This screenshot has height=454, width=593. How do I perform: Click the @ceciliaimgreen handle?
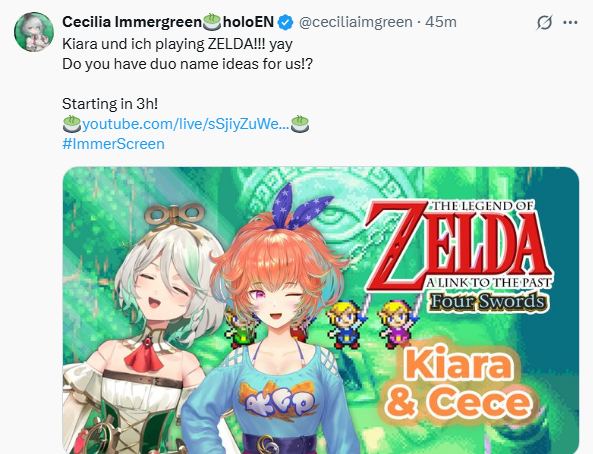pyautogui.click(x=355, y=22)
